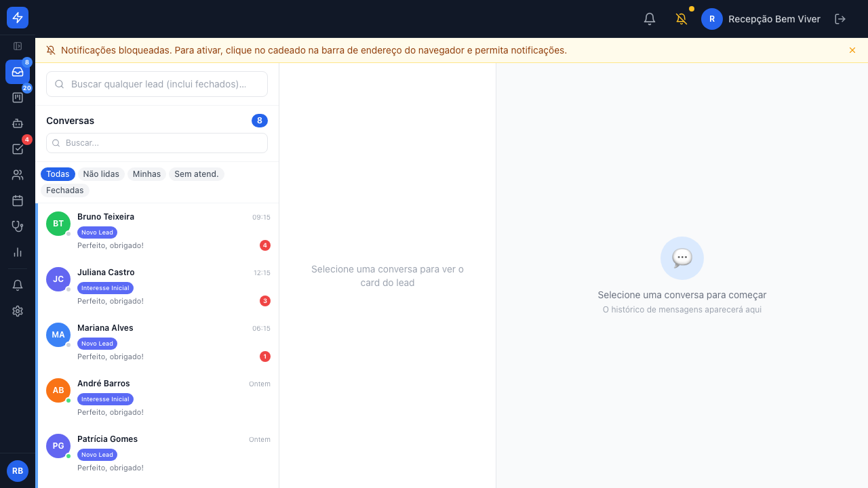The width and height of the screenshot is (868, 488).
Task: Click the PG purple avatar
Action: coord(58,446)
